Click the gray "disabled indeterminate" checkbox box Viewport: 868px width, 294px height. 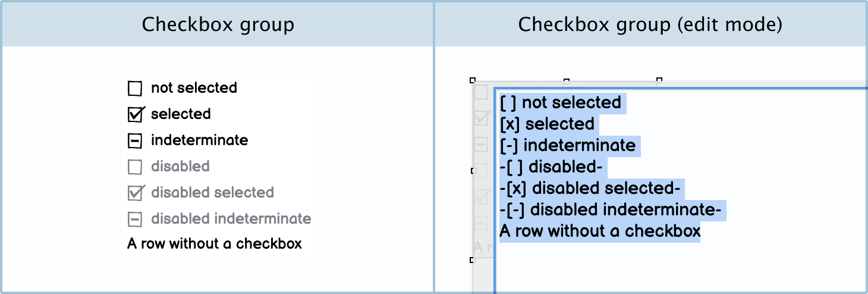click(x=135, y=220)
